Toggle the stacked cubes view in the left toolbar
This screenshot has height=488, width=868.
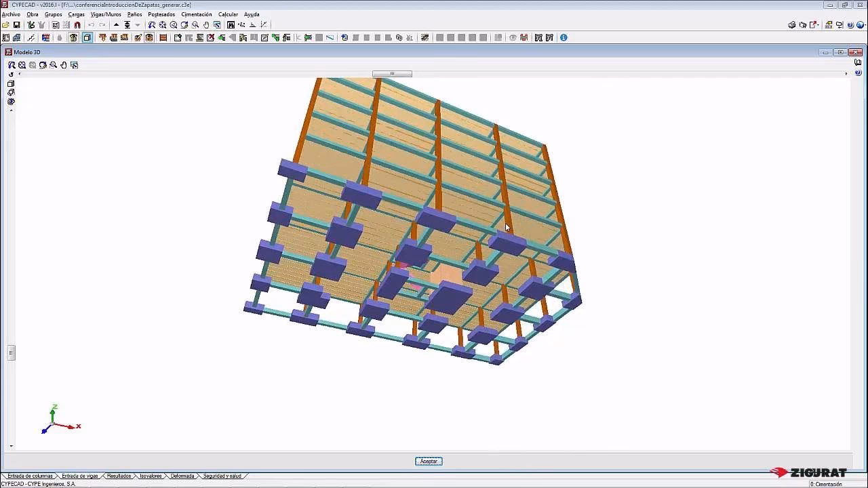click(x=11, y=93)
